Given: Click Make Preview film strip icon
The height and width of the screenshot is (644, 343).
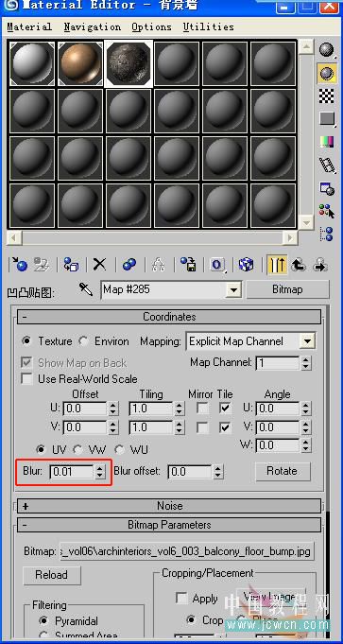Looking at the screenshot, I should pyautogui.click(x=327, y=165).
